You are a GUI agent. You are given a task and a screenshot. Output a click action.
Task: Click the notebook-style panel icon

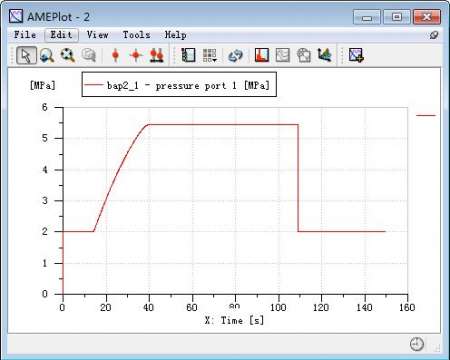(188, 55)
